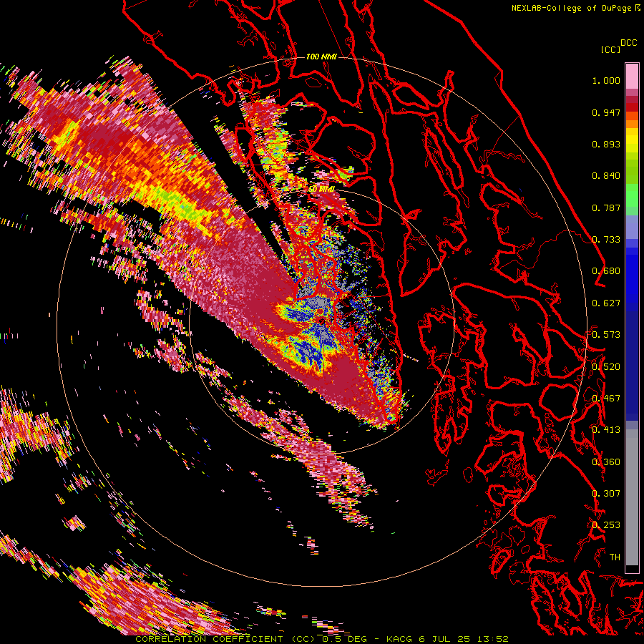Click the 0.733 legend value

click(606, 240)
